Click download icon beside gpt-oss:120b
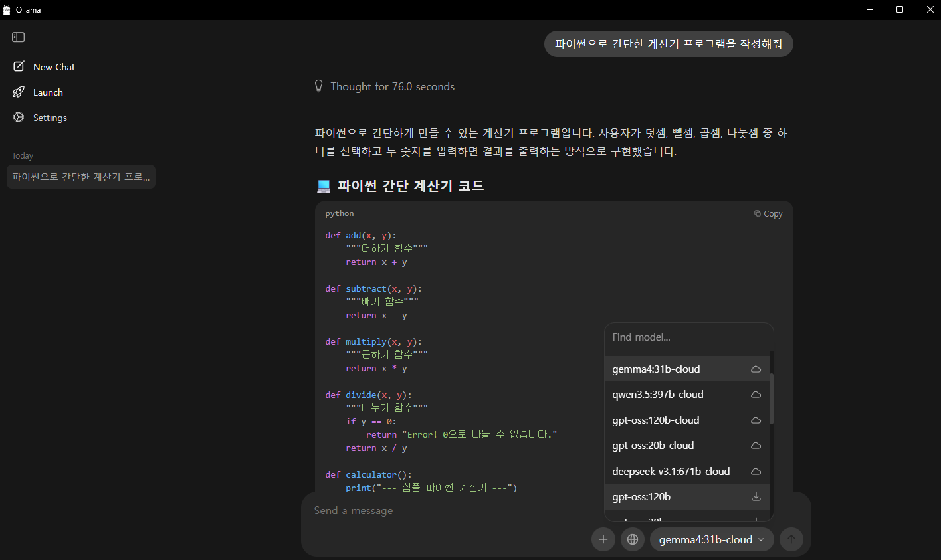The height and width of the screenshot is (560, 941). (756, 497)
